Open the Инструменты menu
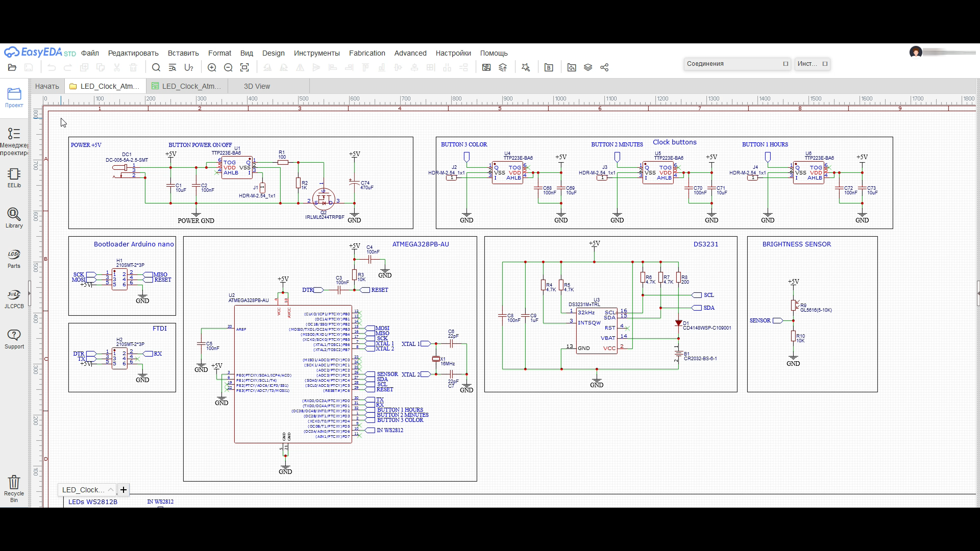 click(316, 53)
